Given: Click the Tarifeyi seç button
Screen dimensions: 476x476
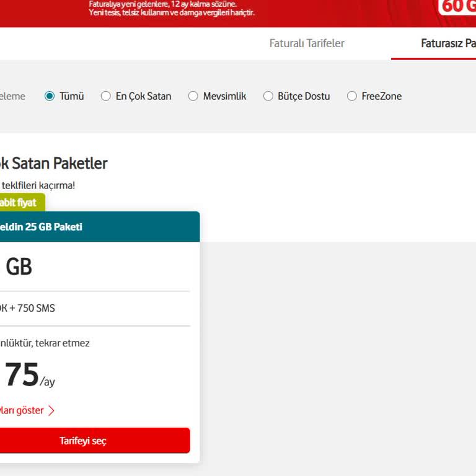Looking at the screenshot, I should coord(95,441).
